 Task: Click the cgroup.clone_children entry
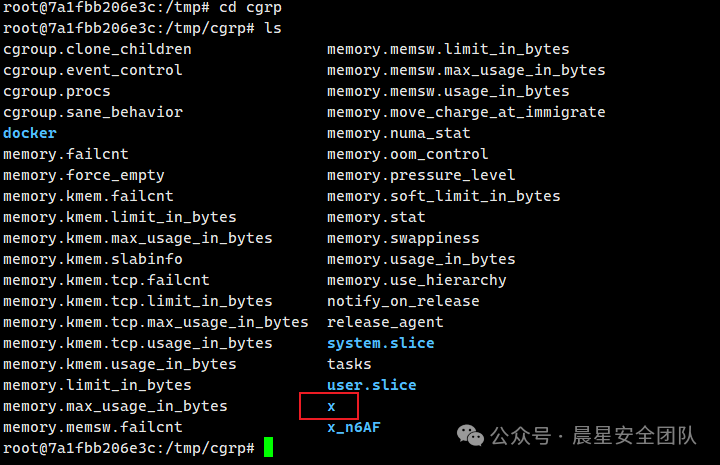pos(97,49)
